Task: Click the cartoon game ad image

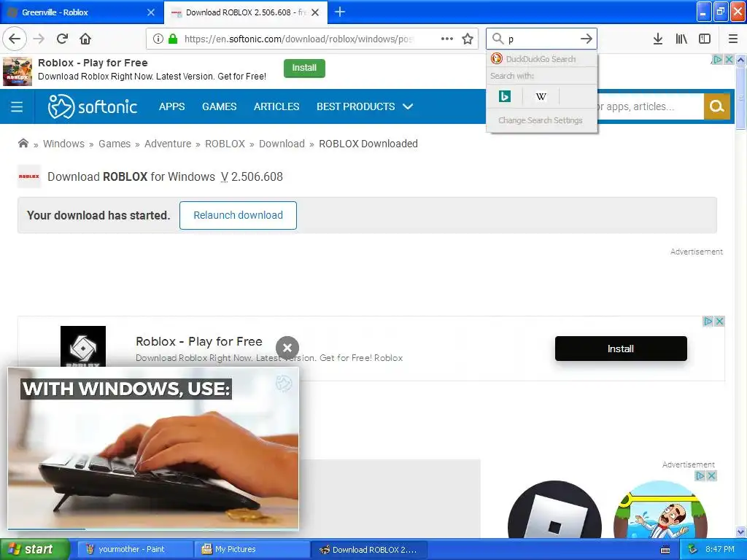Action: pyautogui.click(x=660, y=509)
